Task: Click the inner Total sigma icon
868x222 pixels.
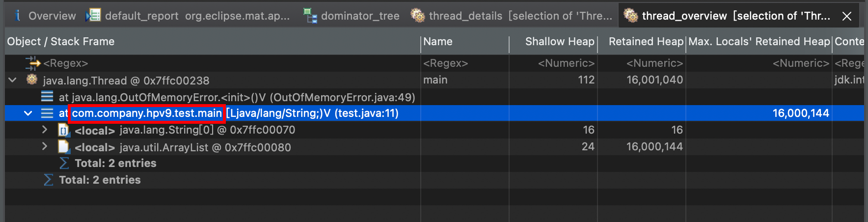Action: click(x=64, y=163)
